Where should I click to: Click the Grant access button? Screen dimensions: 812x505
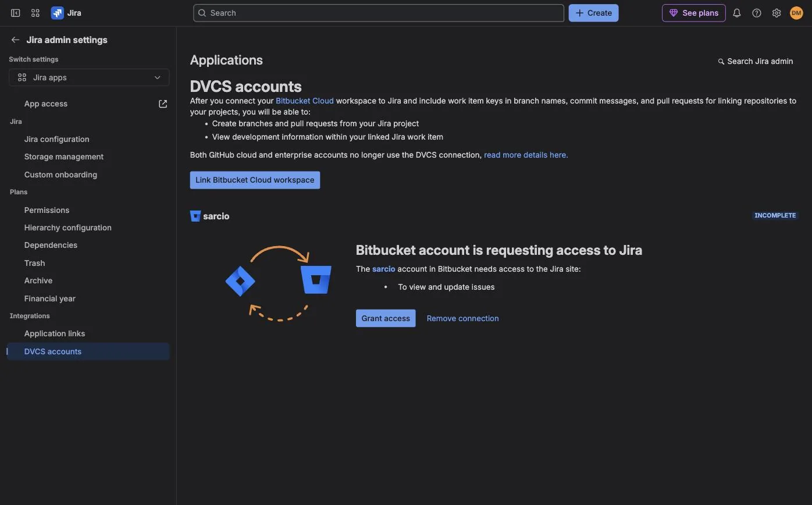pyautogui.click(x=386, y=319)
